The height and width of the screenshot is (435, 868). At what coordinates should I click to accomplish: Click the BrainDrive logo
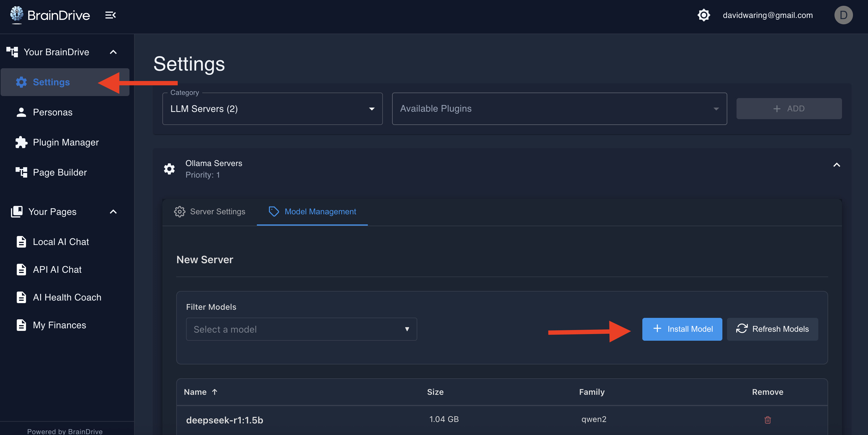[x=50, y=15]
